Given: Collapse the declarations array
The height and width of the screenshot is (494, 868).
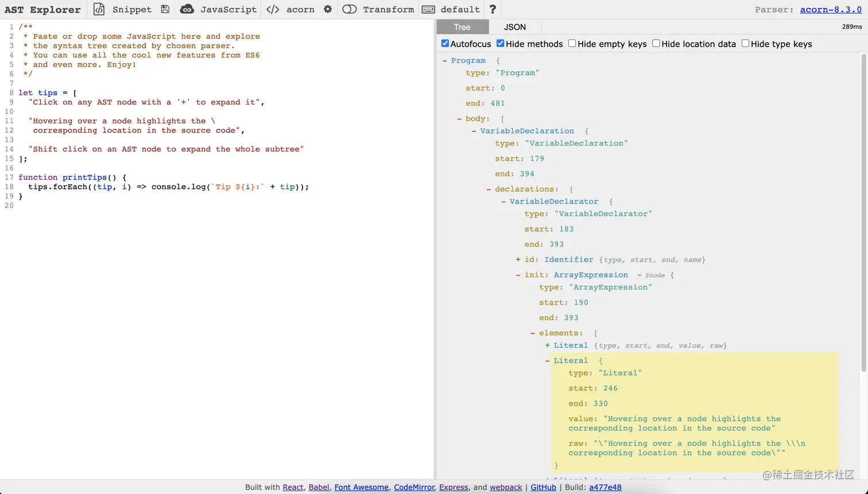Looking at the screenshot, I should [489, 189].
